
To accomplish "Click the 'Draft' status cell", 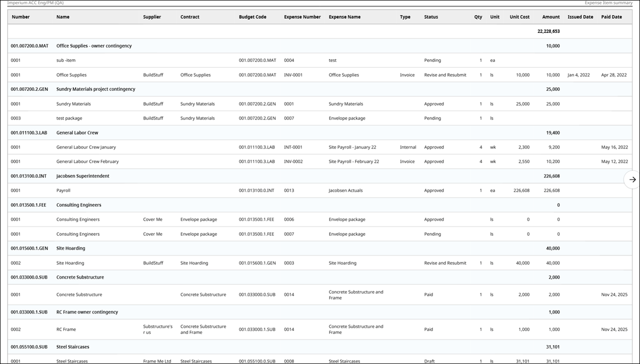I will coord(429,361).
